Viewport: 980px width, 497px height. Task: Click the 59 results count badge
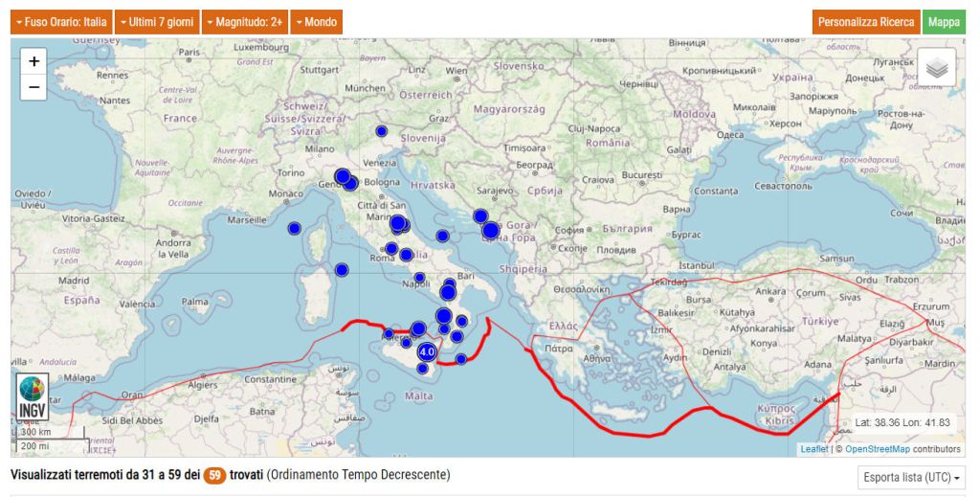[214, 475]
